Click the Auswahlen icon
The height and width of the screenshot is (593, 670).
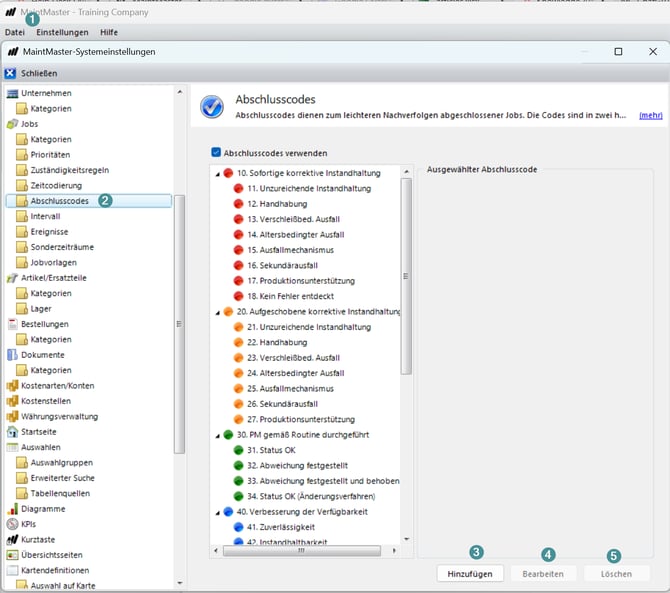tap(12, 447)
